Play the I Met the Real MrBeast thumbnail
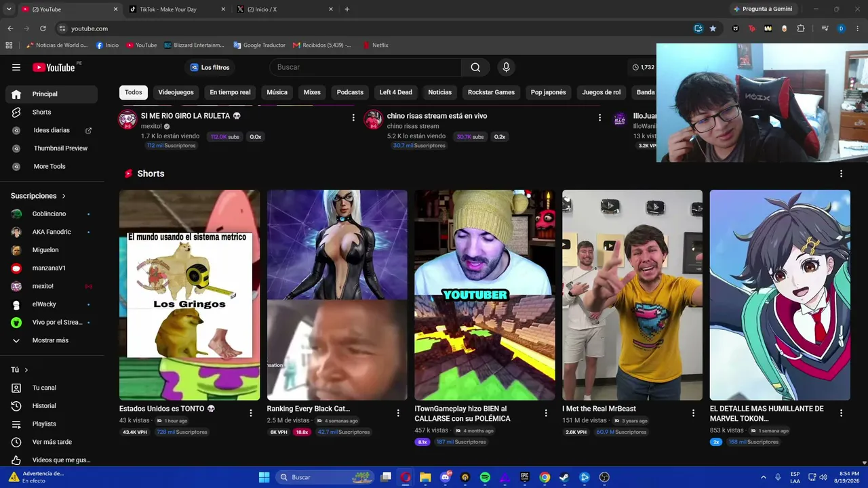 [632, 295]
